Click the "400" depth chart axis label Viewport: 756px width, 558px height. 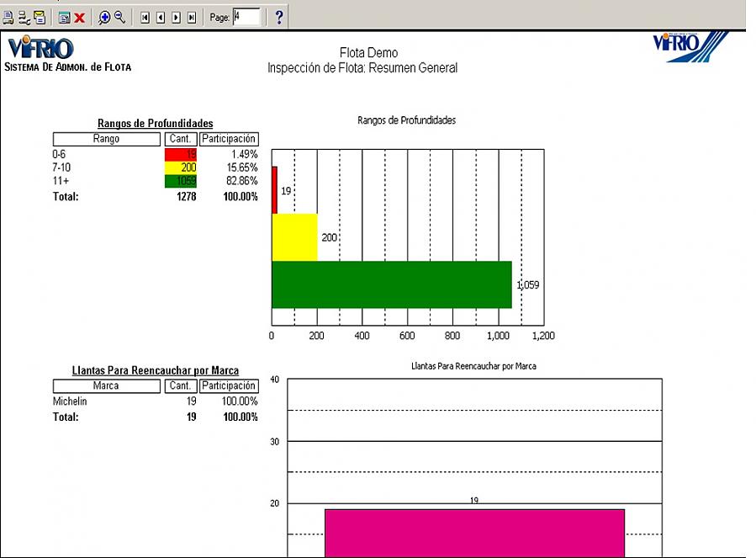pos(362,336)
